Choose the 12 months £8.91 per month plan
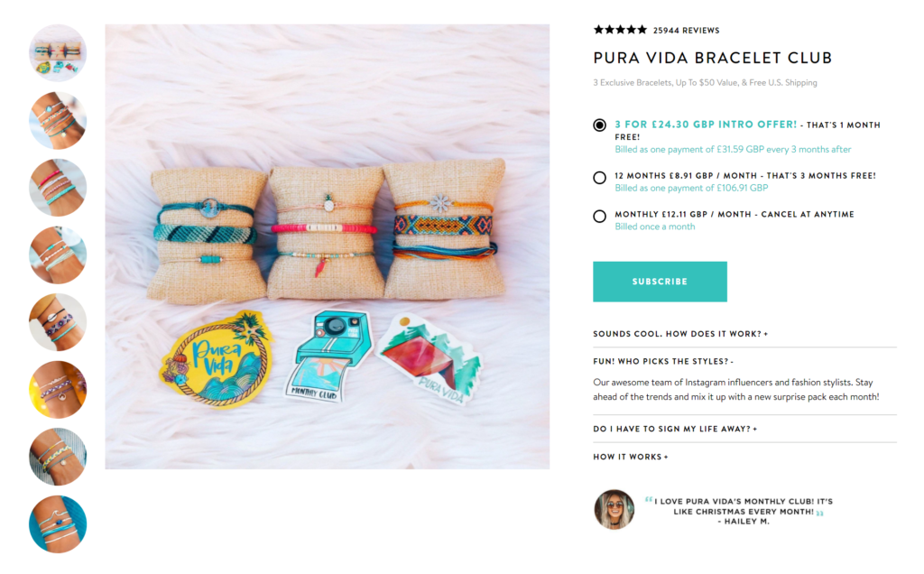Viewport: 924px width, 574px height. pyautogui.click(x=599, y=178)
